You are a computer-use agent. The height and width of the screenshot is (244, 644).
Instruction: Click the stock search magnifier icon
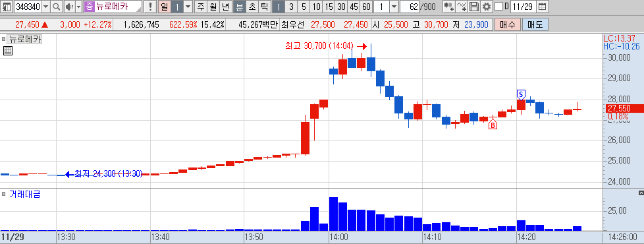tap(56, 7)
